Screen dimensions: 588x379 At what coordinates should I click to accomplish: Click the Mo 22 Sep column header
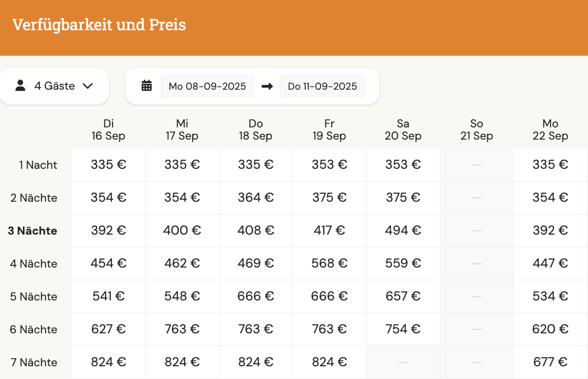550,130
